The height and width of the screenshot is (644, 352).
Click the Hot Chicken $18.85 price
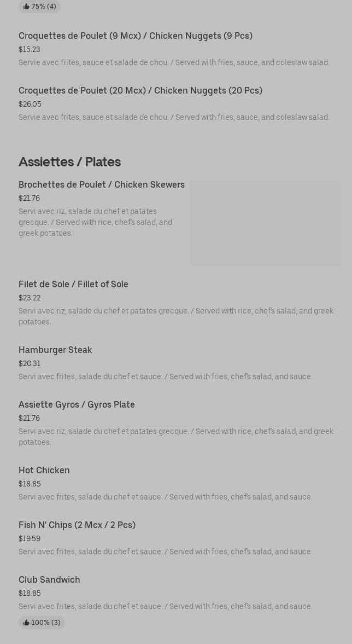tap(30, 484)
